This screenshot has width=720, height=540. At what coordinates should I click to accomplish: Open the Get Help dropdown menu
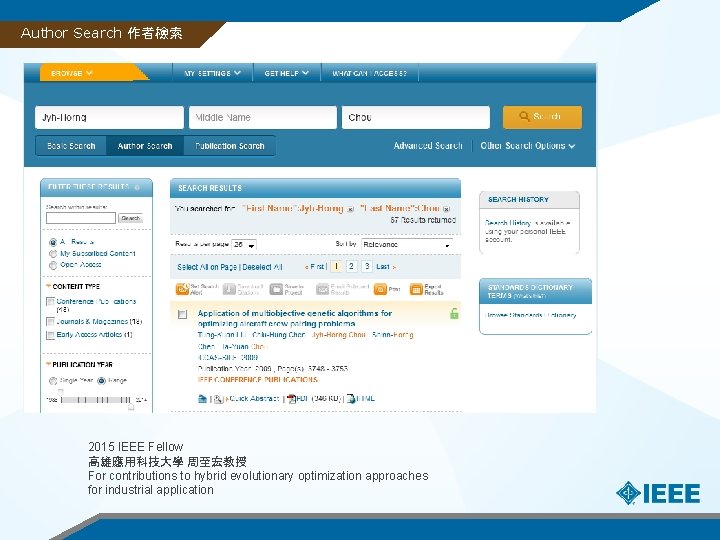click(287, 73)
